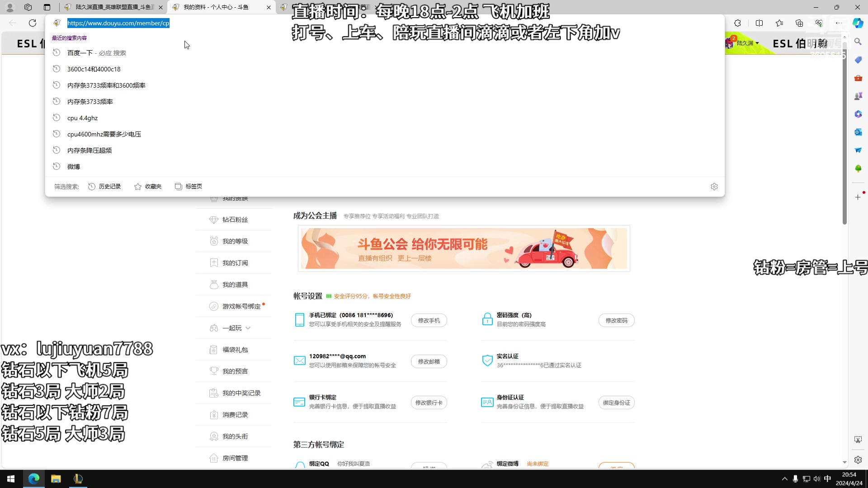Close the 陆久渊直播 tab
The width and height of the screenshot is (868, 488).
point(160,7)
